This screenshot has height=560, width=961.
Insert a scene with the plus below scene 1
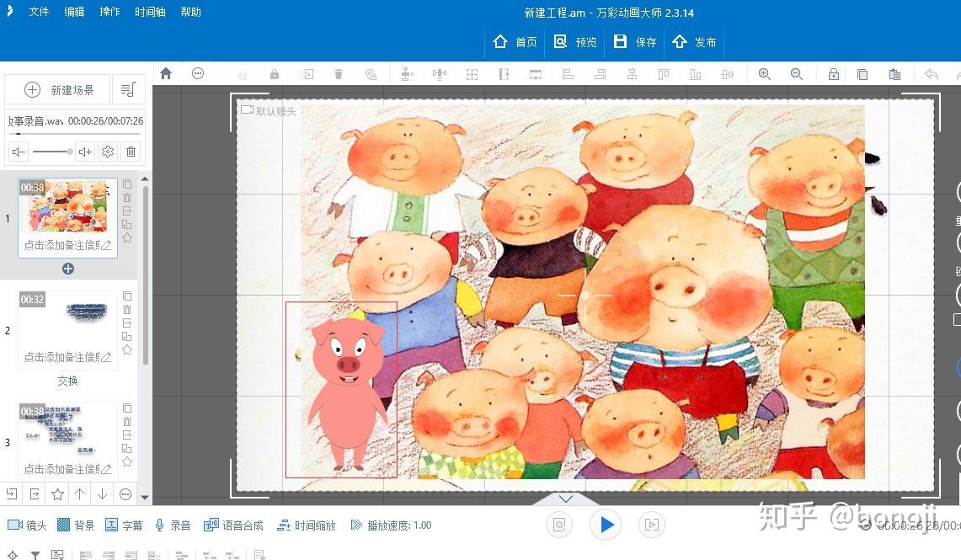point(68,269)
